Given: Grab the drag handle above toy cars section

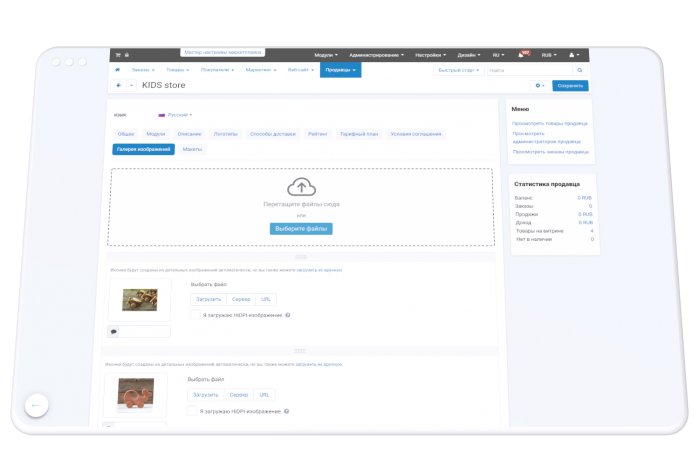Looking at the screenshot, I should pos(301,257).
